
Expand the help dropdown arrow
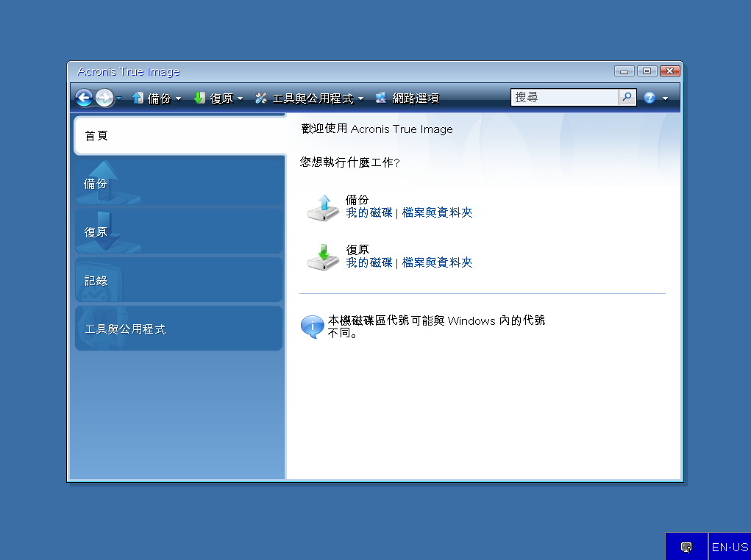click(665, 98)
